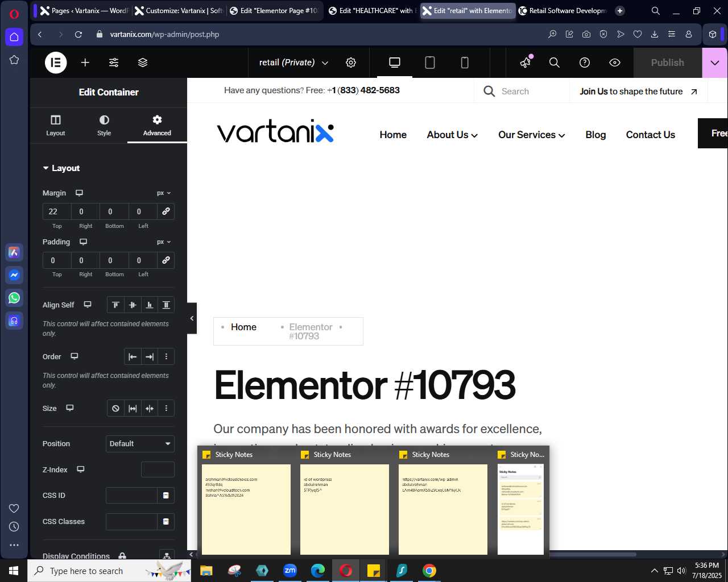Click the Z-Index input field
Viewport: 728px width, 582px height.
[x=158, y=469]
